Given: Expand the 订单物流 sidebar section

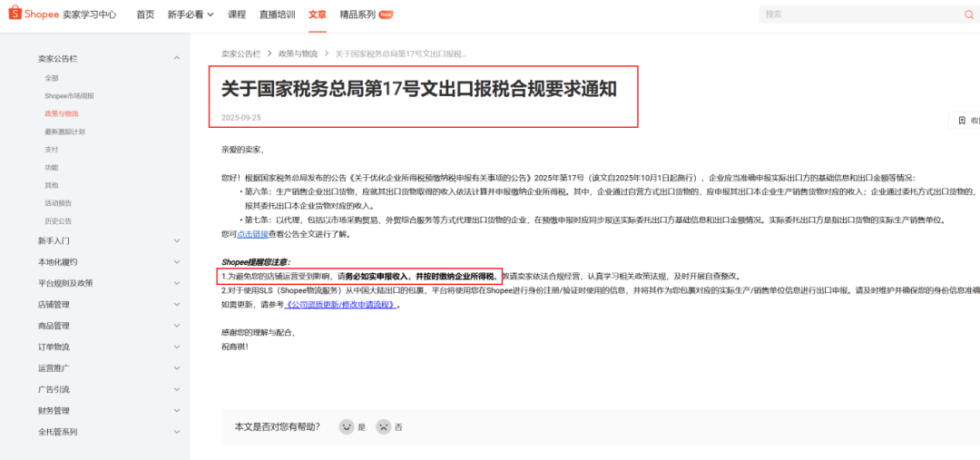Looking at the screenshot, I should click(177, 347).
